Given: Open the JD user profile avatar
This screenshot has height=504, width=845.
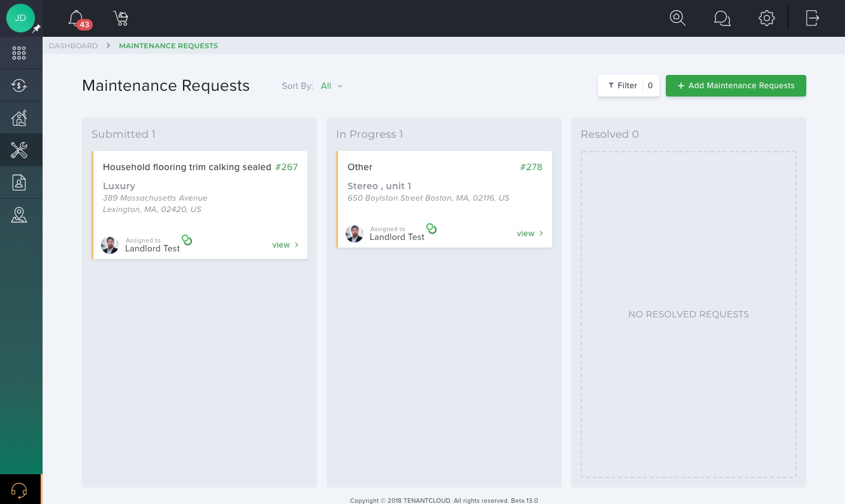Looking at the screenshot, I should tap(20, 18).
